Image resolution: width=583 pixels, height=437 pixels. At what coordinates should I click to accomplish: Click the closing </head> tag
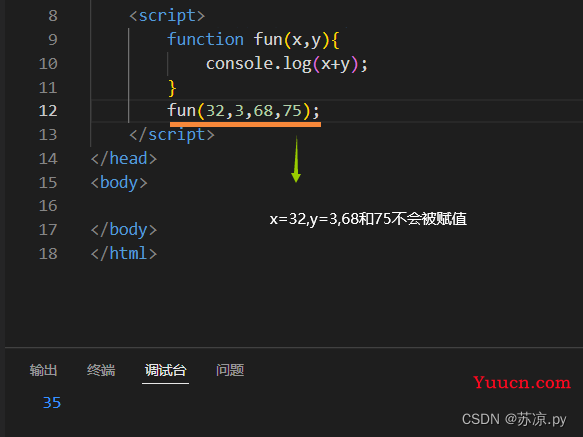pyautogui.click(x=124, y=159)
